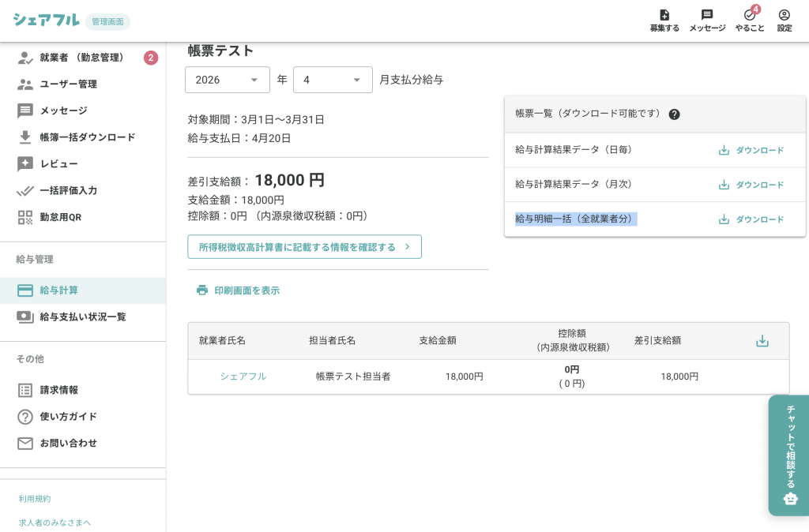
Task: Click ダウンロード text for 給与明細一括
Action: click(759, 219)
